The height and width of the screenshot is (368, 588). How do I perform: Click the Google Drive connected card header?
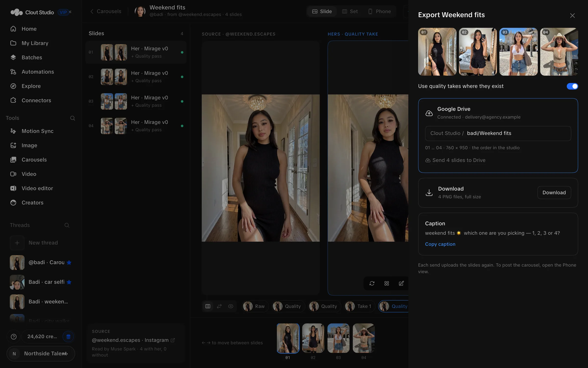click(x=498, y=113)
